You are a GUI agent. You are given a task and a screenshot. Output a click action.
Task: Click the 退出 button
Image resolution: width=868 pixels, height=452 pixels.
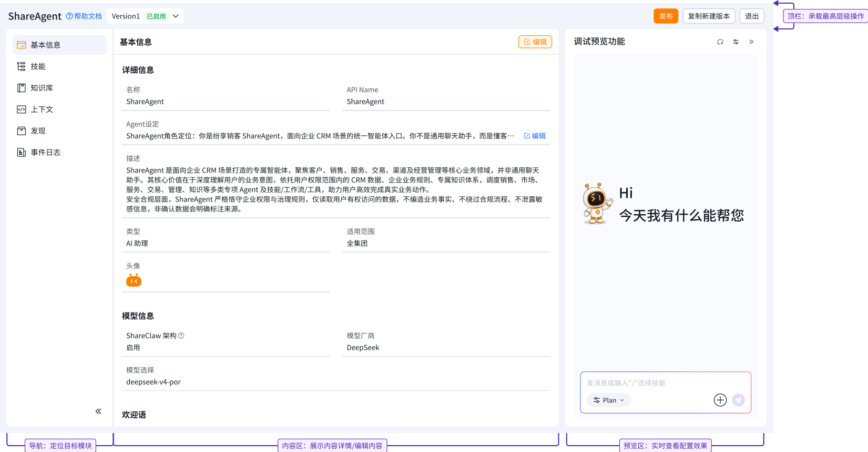[752, 16]
